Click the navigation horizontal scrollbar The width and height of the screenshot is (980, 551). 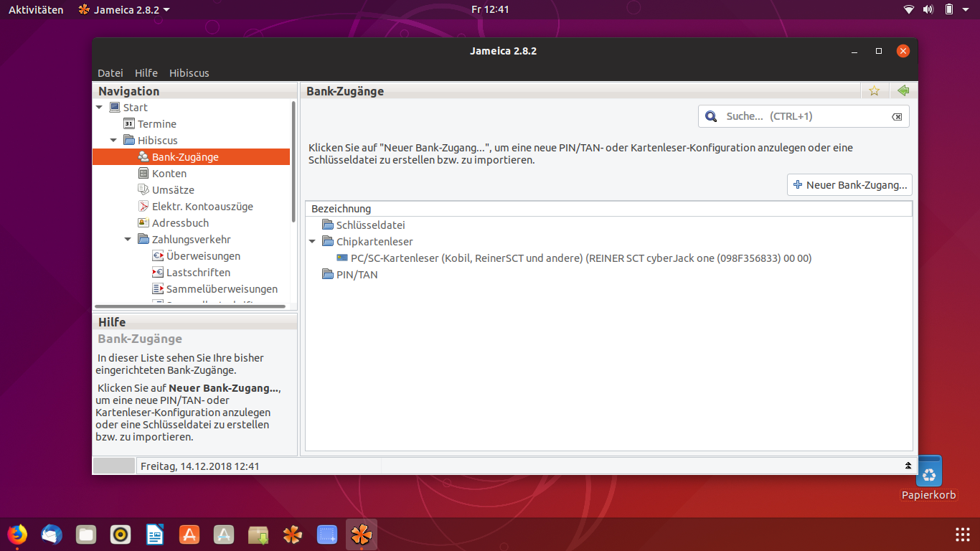(x=189, y=306)
